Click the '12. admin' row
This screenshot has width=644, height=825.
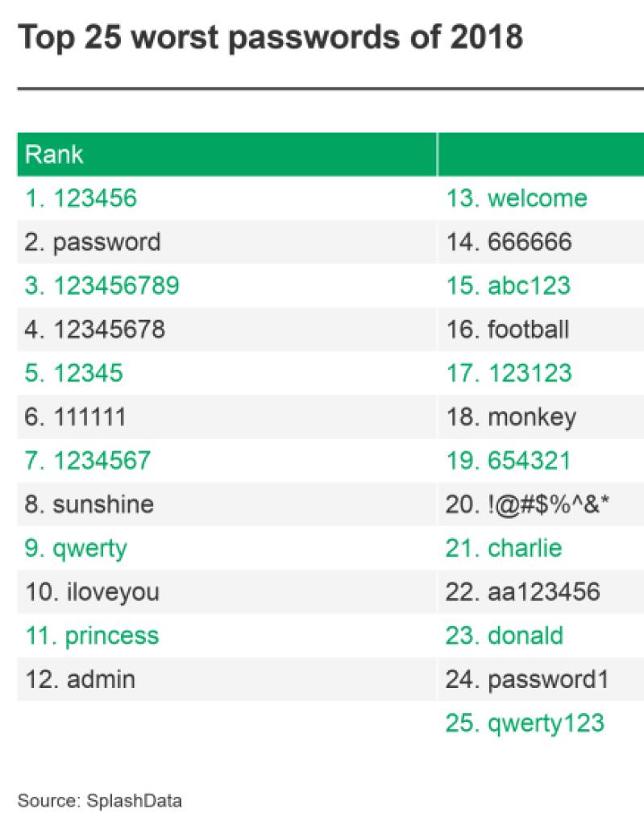[80, 679]
